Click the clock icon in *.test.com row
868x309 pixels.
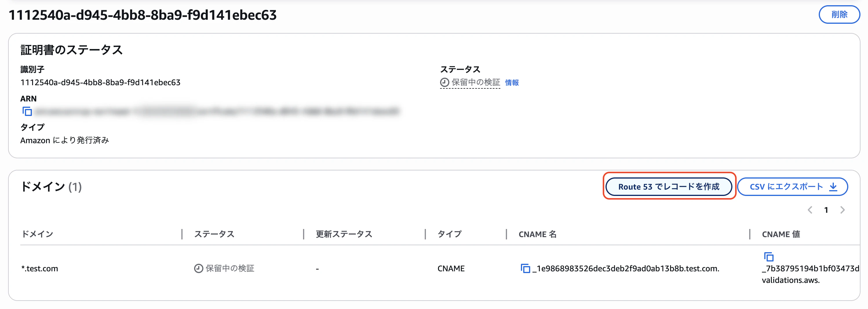tap(198, 269)
